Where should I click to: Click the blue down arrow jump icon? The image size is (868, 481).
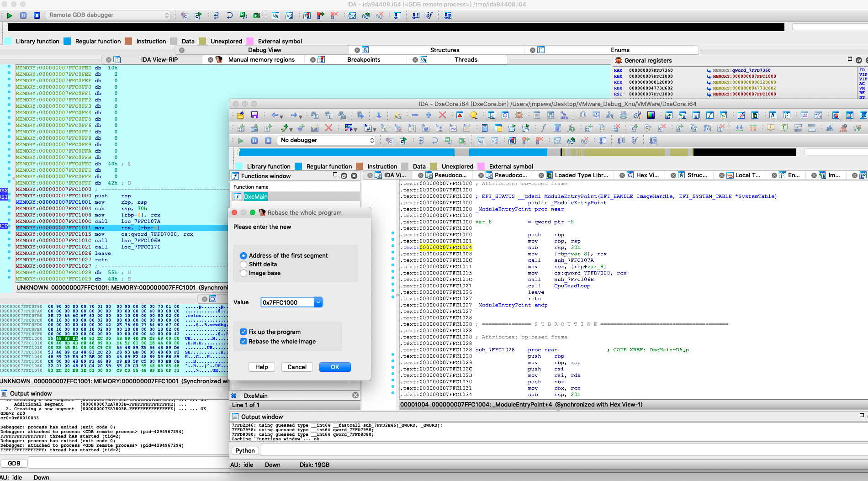click(x=379, y=115)
